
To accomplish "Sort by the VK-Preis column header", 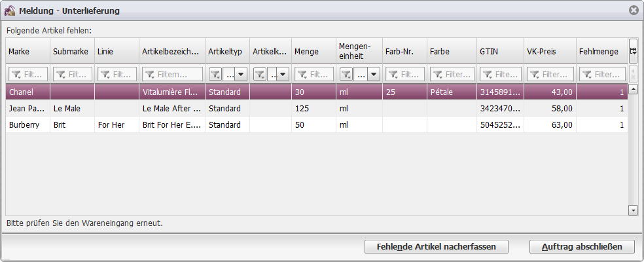I will (550, 51).
